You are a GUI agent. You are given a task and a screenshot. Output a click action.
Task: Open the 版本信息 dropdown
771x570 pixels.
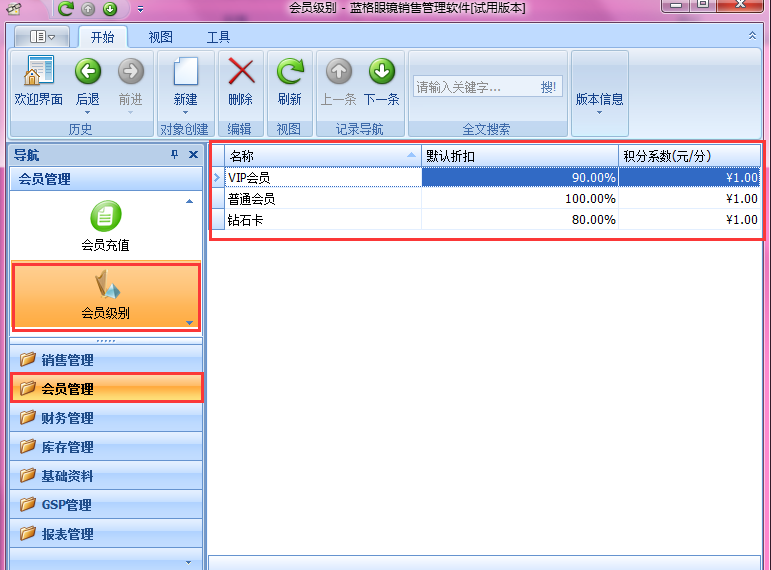[599, 93]
